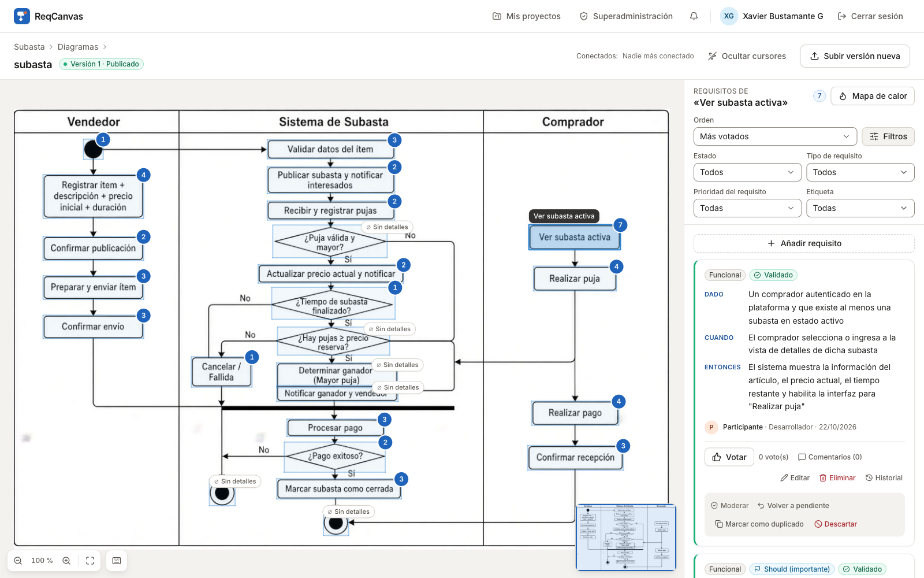The image size is (924, 578).
Task: Click badge 3 on Validar datos del ítem
Action: coord(394,140)
